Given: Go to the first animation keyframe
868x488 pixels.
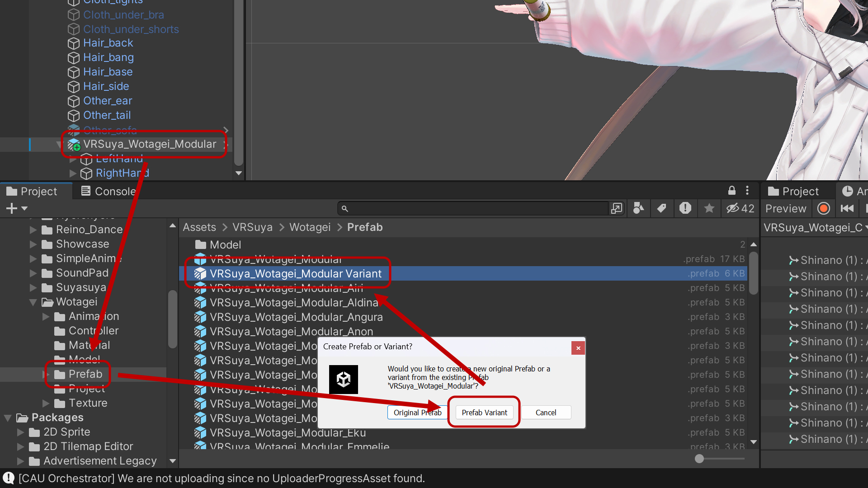Looking at the screenshot, I should point(847,208).
